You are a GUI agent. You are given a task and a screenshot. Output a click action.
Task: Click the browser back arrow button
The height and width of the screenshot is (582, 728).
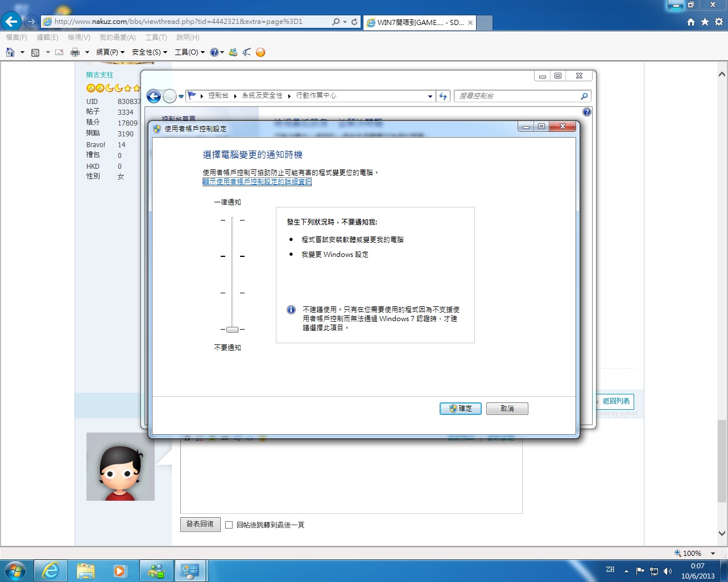[x=11, y=22]
